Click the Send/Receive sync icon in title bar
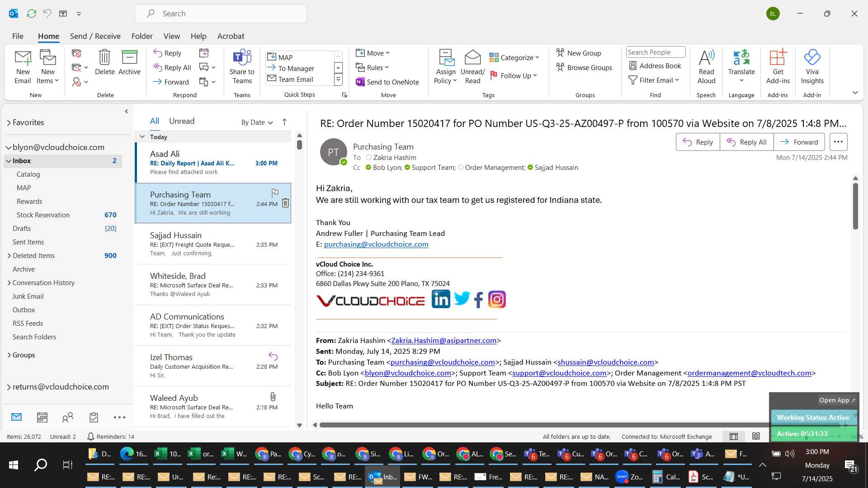 click(x=31, y=14)
